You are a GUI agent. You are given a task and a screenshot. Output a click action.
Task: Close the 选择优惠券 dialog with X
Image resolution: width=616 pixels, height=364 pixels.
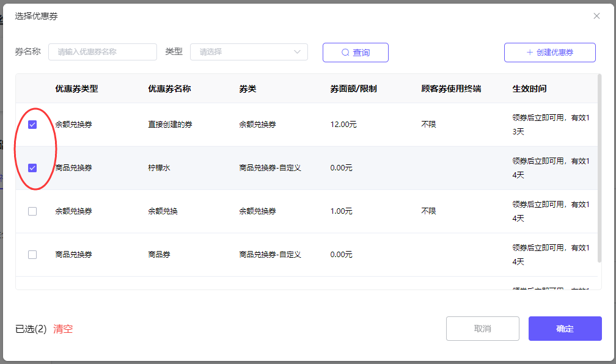tap(596, 16)
